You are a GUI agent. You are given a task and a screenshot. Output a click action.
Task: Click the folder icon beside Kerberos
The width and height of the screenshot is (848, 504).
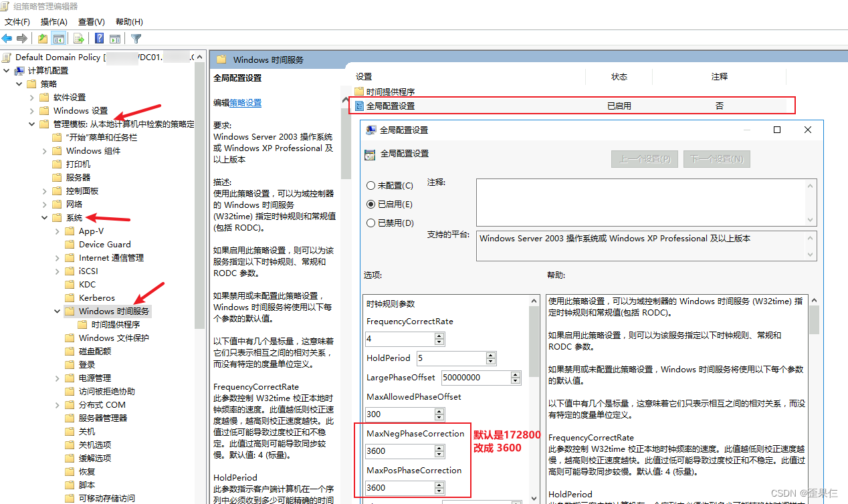click(70, 298)
